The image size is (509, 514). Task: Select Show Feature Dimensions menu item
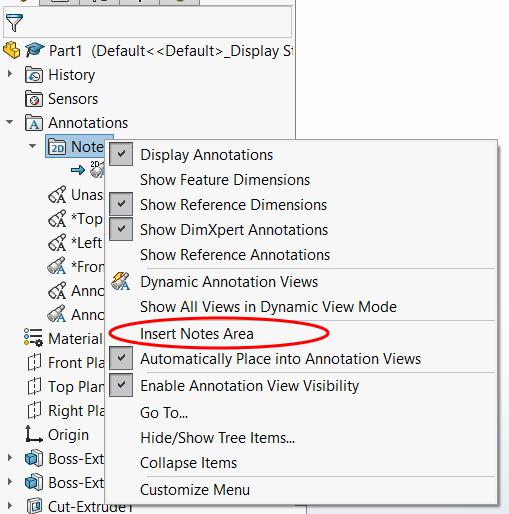225,180
